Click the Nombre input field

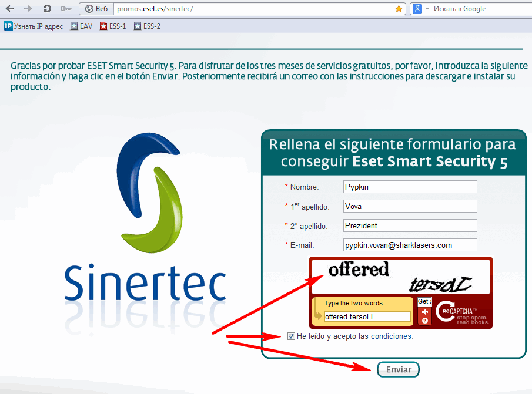pyautogui.click(x=410, y=187)
